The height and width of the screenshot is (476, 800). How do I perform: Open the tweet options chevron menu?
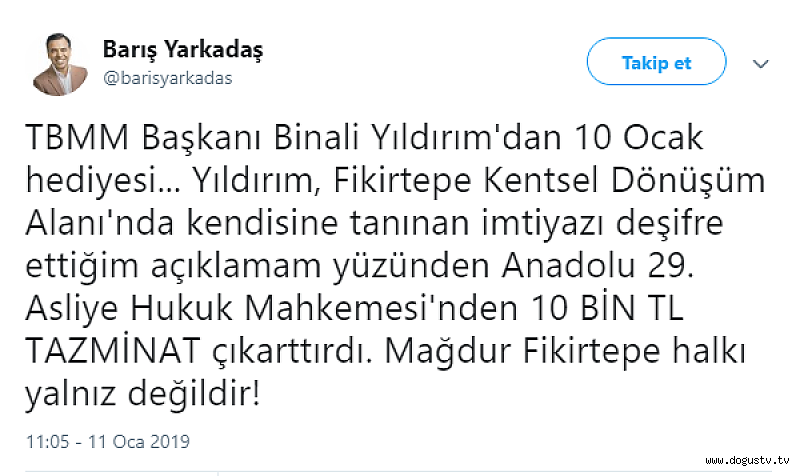[761, 62]
